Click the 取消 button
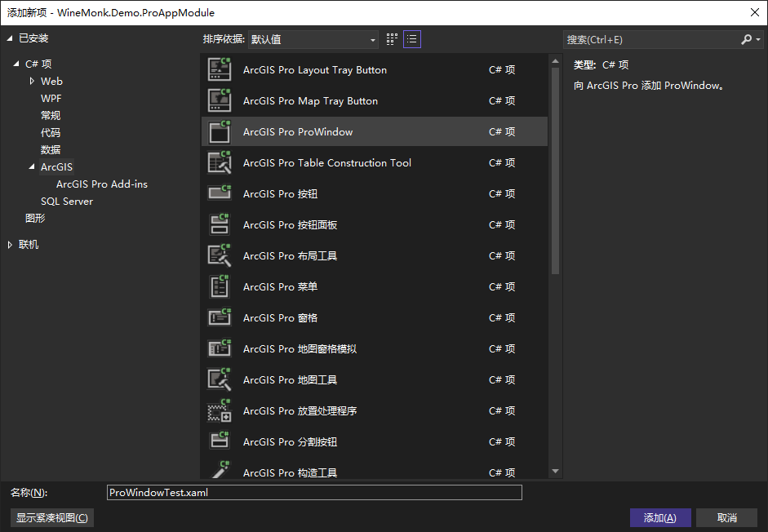 click(727, 517)
